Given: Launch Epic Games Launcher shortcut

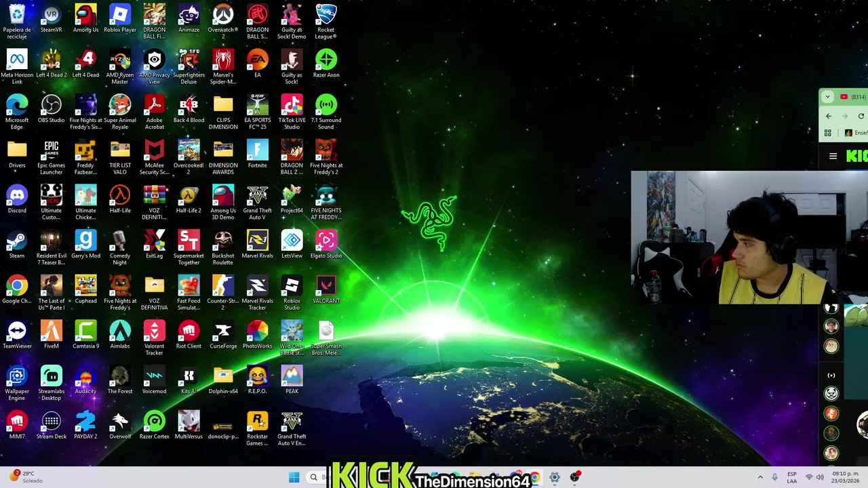Looking at the screenshot, I should [x=51, y=157].
